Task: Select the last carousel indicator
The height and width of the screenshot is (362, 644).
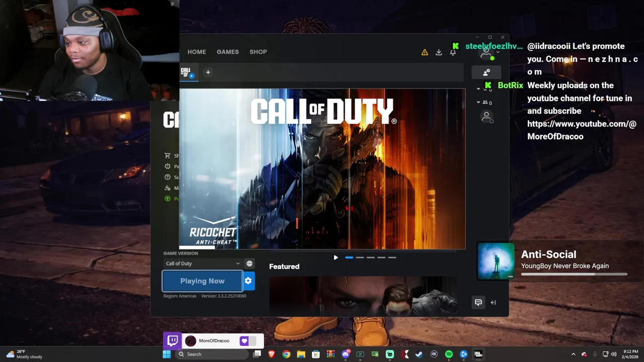Action: click(392, 257)
